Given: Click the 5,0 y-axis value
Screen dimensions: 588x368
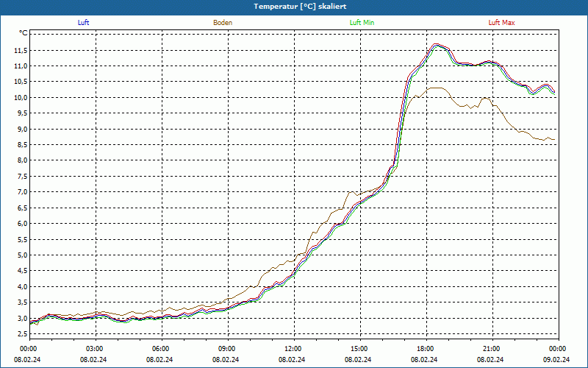Looking at the screenshot, I should tap(22, 255).
